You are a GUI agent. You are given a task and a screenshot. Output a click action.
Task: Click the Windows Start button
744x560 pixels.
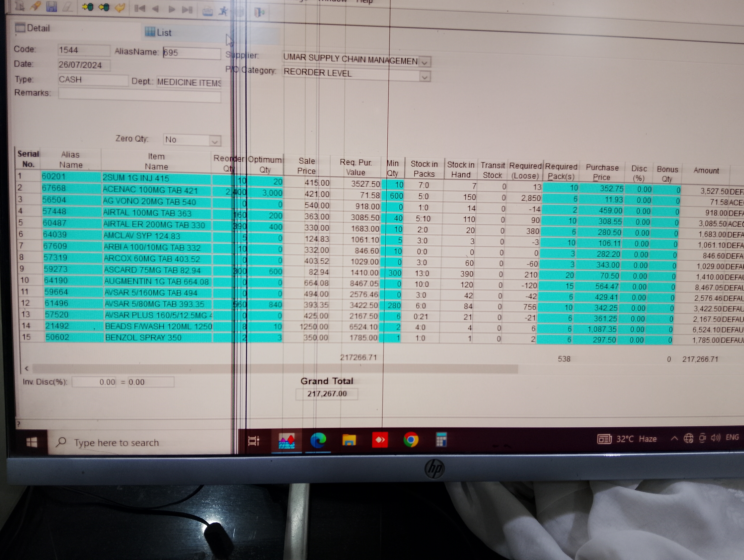point(32,442)
